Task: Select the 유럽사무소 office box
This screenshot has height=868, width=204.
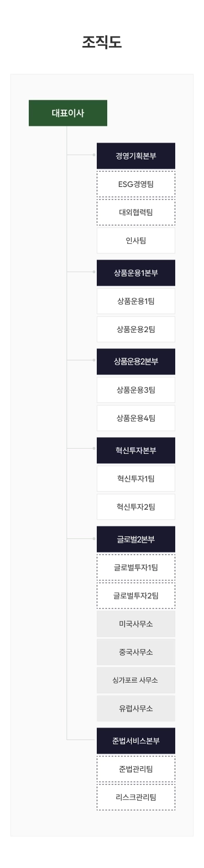Action: (x=136, y=708)
